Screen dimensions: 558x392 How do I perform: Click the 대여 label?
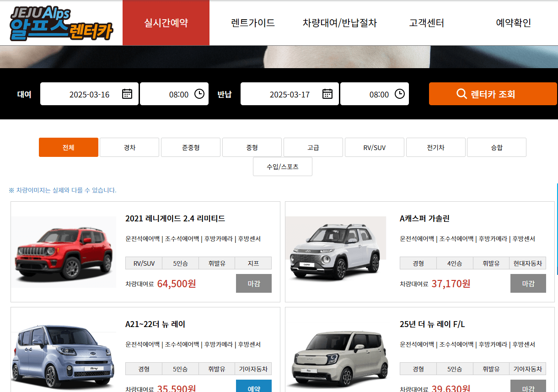pyautogui.click(x=24, y=94)
